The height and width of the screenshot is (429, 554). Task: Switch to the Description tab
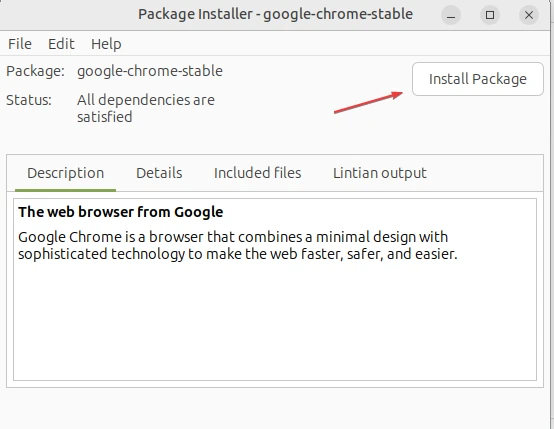click(x=65, y=173)
